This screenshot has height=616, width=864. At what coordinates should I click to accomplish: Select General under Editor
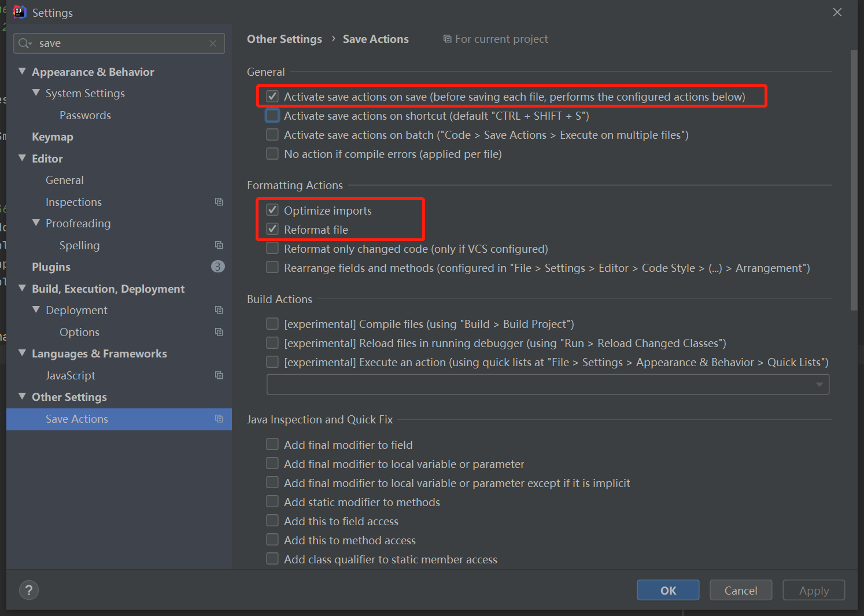[65, 180]
